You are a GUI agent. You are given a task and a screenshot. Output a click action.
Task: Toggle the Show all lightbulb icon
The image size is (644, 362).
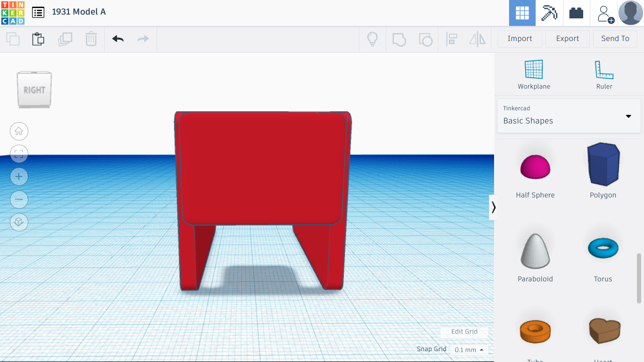pyautogui.click(x=372, y=39)
